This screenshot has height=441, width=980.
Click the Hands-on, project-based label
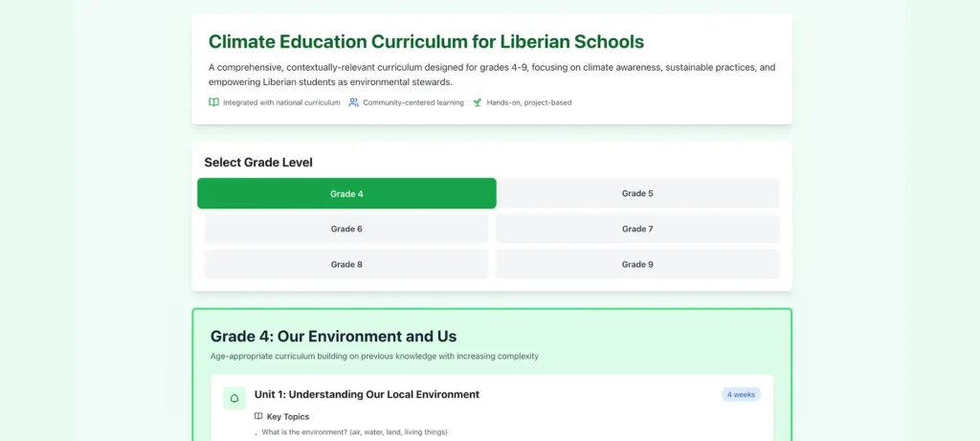(528, 102)
